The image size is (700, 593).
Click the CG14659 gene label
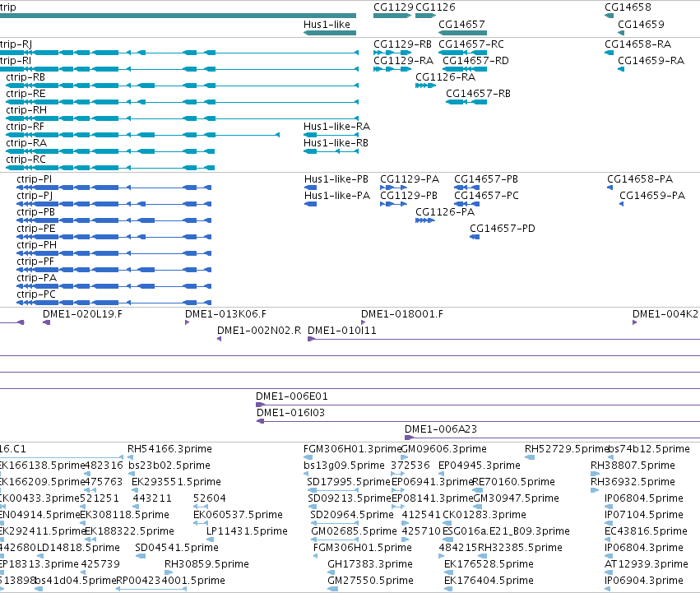[641, 25]
